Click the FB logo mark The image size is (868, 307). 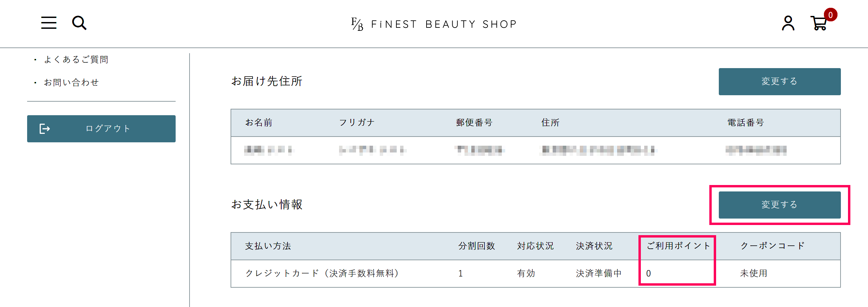tap(357, 24)
